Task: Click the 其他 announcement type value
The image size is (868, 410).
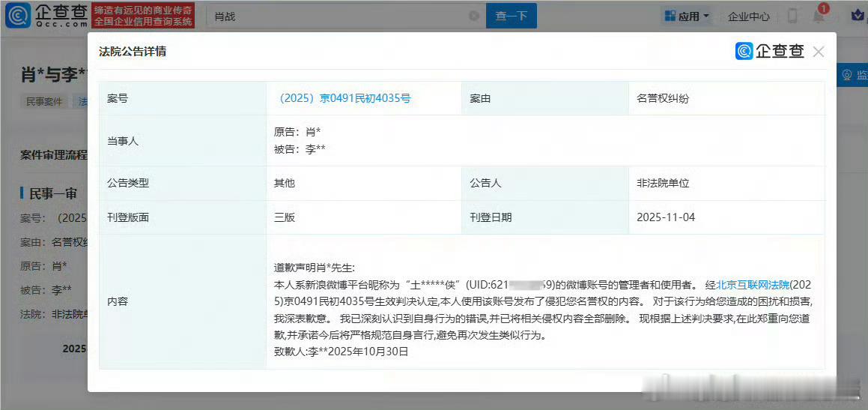Action: [x=285, y=184]
